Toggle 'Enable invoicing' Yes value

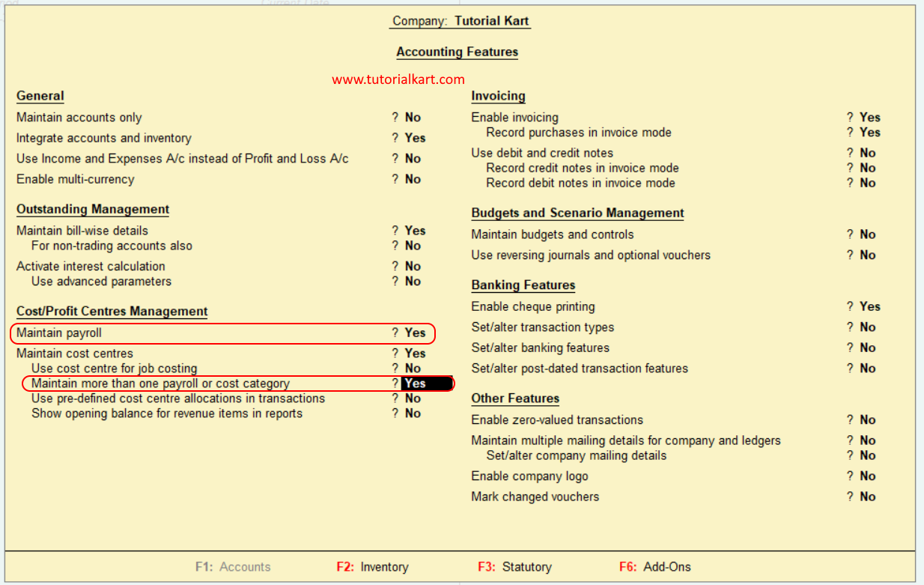[x=870, y=118]
